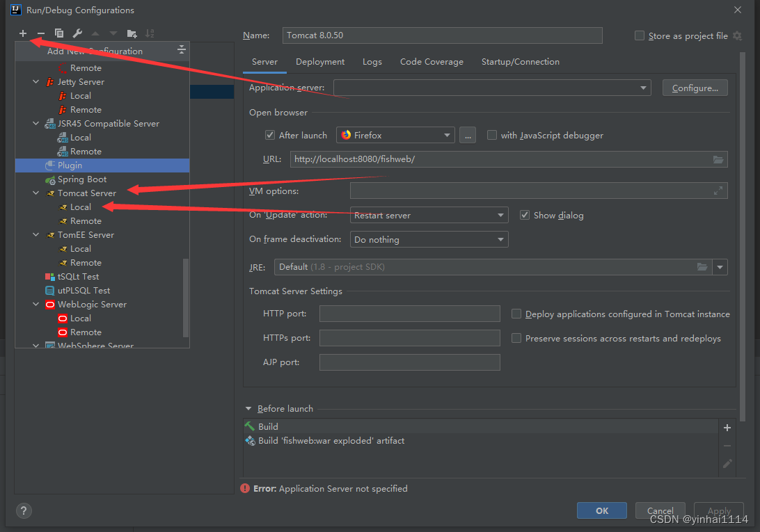Collapse Tomcat Server tree node
The width and height of the screenshot is (760, 532).
click(x=36, y=193)
